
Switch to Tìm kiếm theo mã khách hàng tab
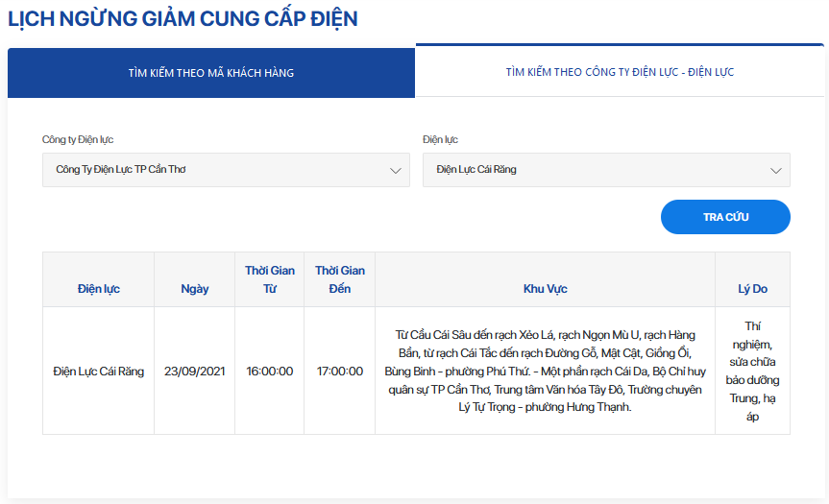point(211,73)
